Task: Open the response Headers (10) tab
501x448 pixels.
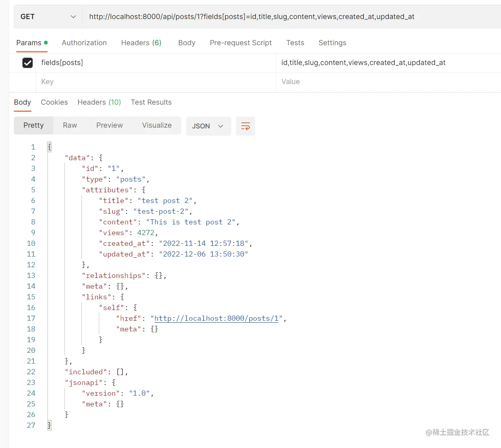Action: pyautogui.click(x=99, y=102)
